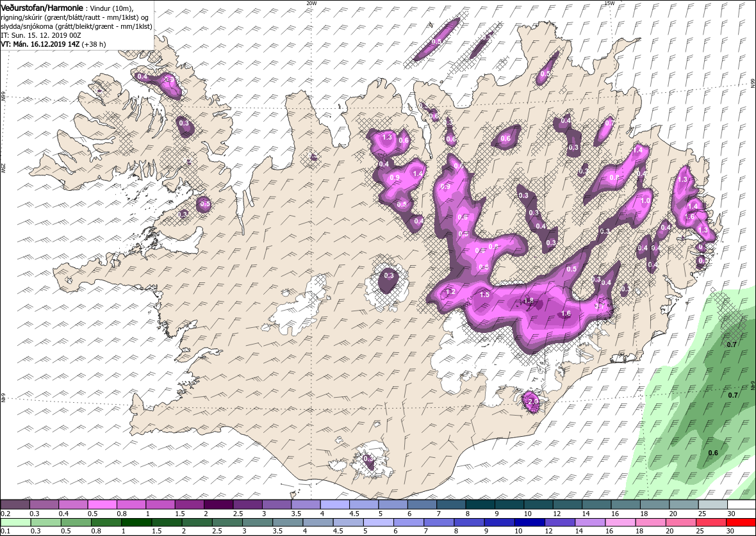Click the 15W longitude label

[609, 3]
